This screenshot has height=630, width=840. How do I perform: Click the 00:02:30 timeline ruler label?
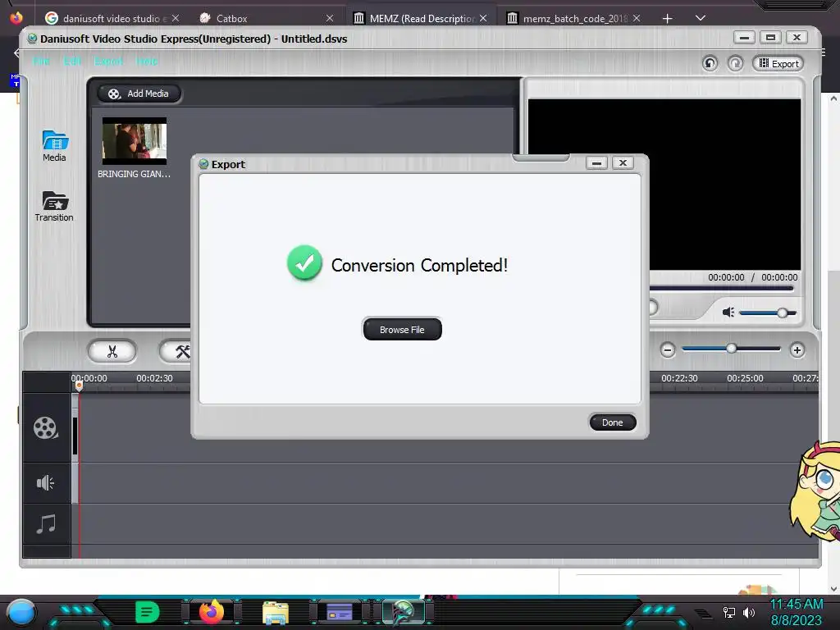(154, 378)
